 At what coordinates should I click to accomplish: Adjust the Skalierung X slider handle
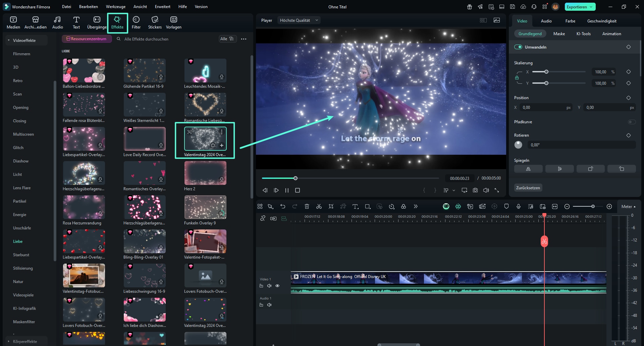546,72
